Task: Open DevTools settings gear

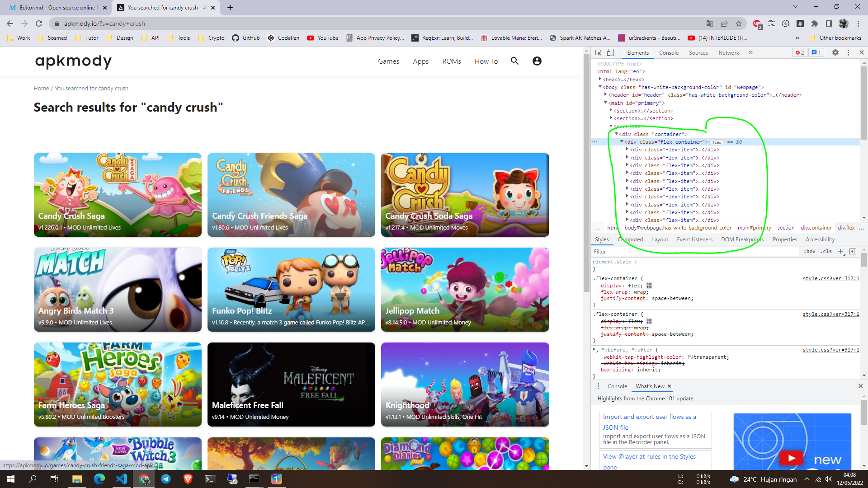Action: (835, 53)
